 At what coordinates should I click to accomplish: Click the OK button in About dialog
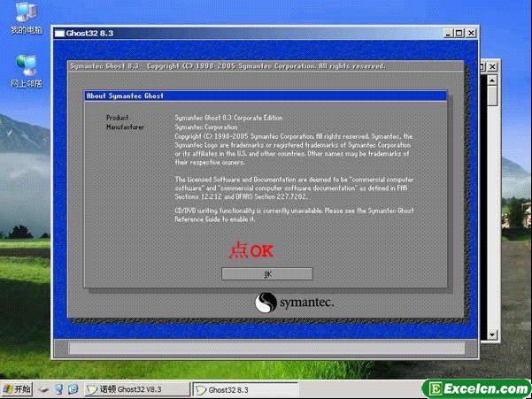click(267, 274)
